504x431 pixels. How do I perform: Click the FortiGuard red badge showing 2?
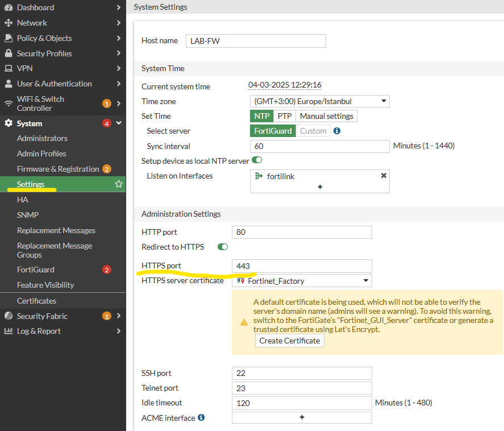(107, 270)
